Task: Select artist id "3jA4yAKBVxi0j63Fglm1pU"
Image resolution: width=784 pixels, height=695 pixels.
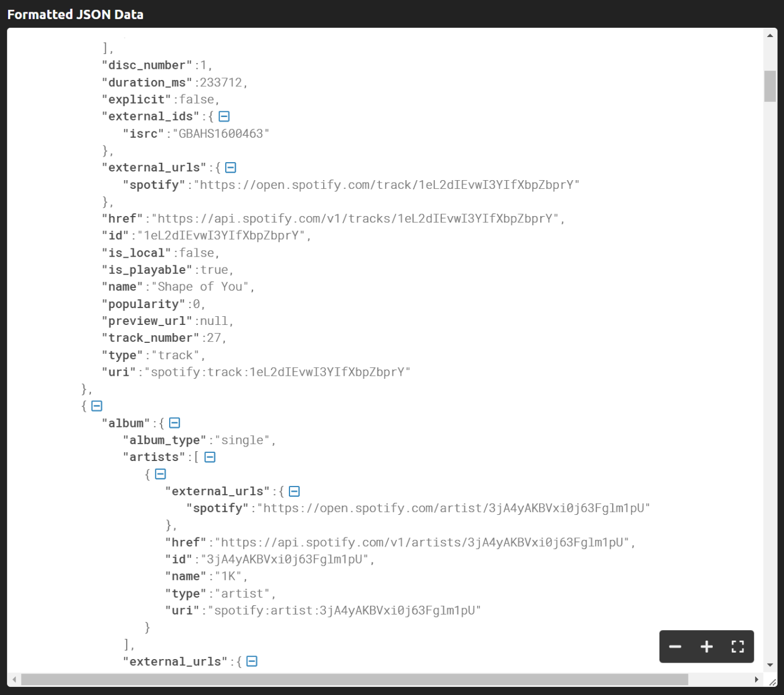Action: [284, 559]
